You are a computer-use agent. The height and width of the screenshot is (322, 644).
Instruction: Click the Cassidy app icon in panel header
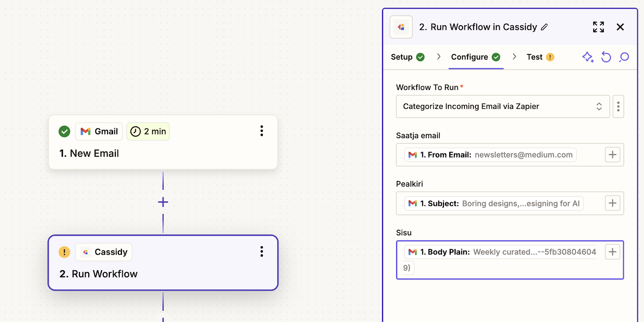(x=401, y=27)
